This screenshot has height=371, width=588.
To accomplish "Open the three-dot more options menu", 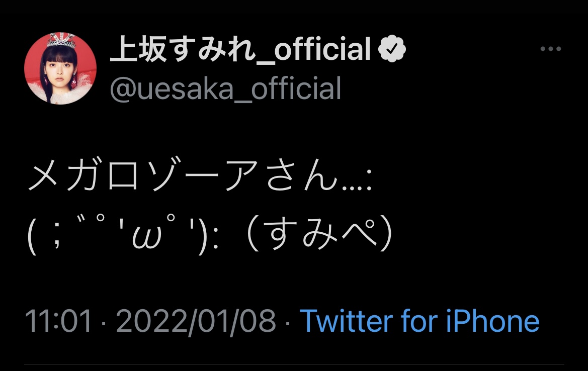I will (x=550, y=49).
